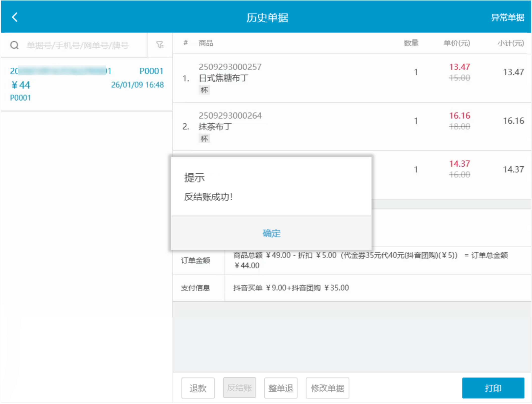Select order P0001 with ¥44 in list
Screen dimensions: 532x404
pyautogui.click(x=86, y=84)
